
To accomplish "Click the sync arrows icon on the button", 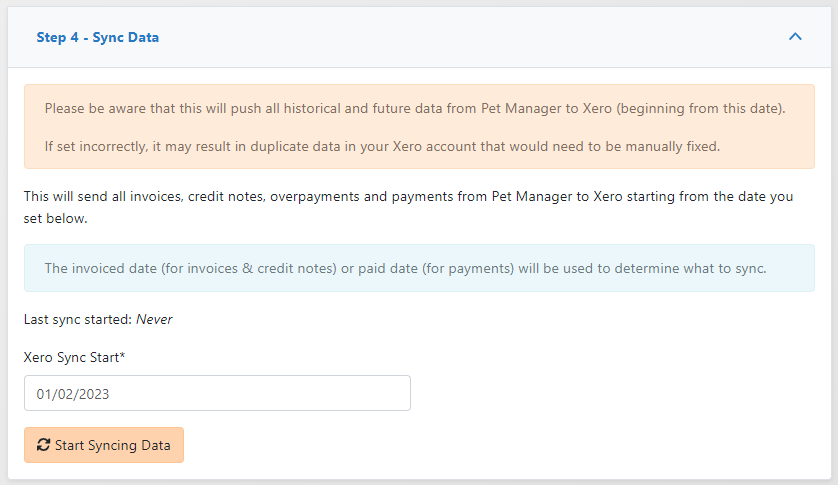I will point(43,445).
